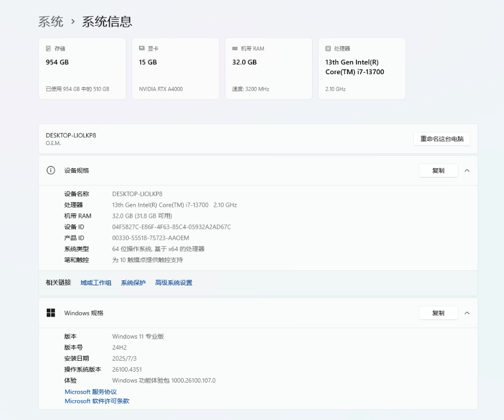Click the Windows 规格 section header label
Screen dimensions: 504x420
(x=84, y=313)
